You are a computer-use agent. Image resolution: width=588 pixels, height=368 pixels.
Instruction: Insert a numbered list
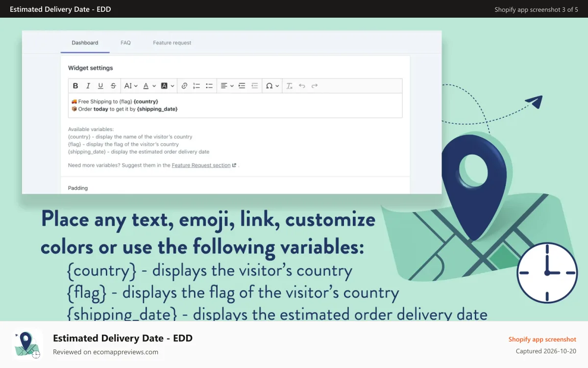pyautogui.click(x=196, y=86)
